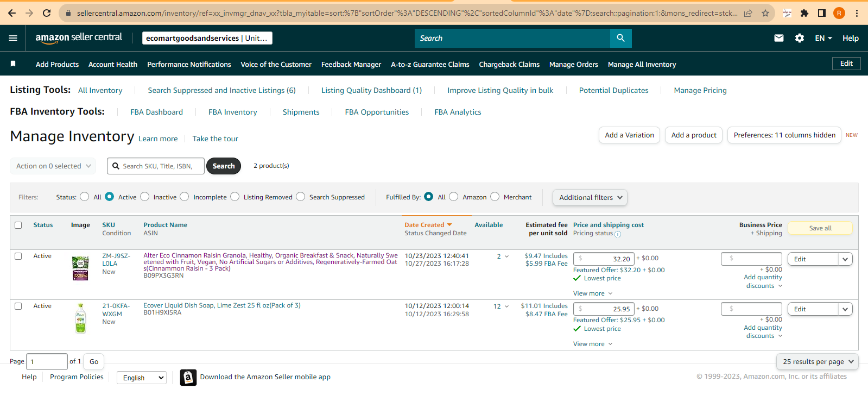Open the EN language dropdown
The image size is (868, 420).
click(823, 38)
